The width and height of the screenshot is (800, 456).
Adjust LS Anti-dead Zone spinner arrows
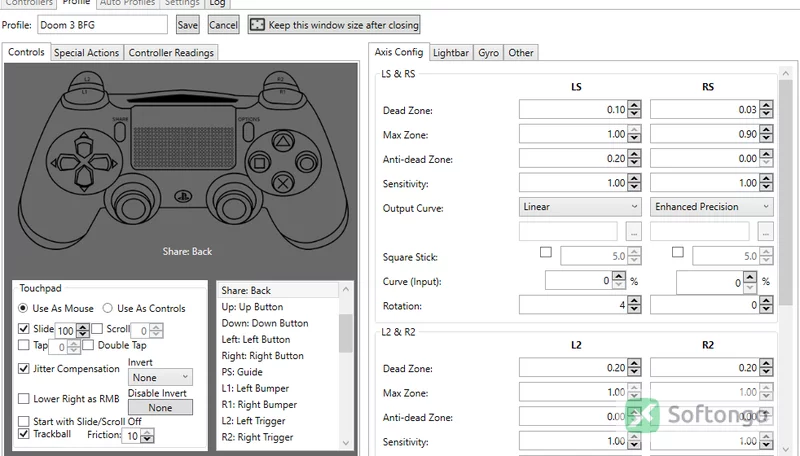pos(634,158)
